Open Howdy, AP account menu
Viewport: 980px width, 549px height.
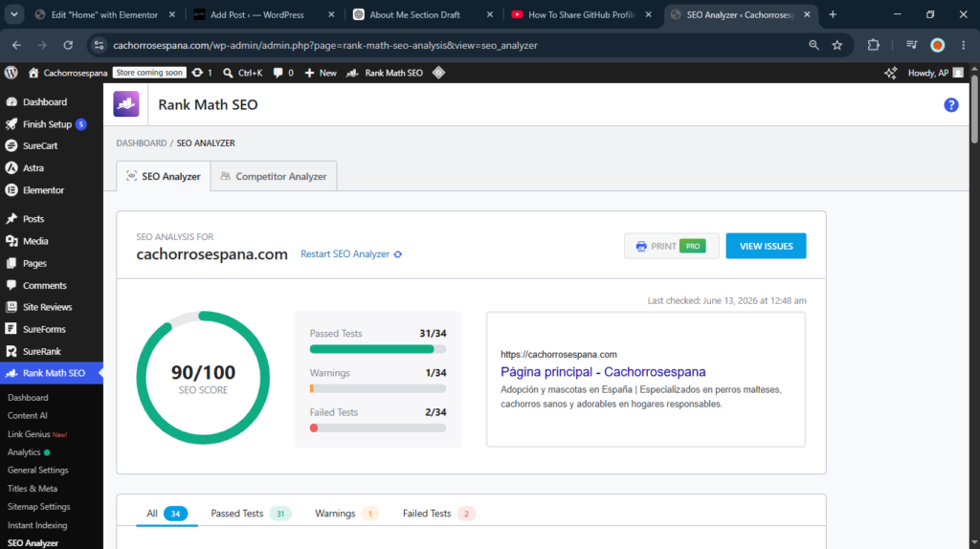(936, 73)
